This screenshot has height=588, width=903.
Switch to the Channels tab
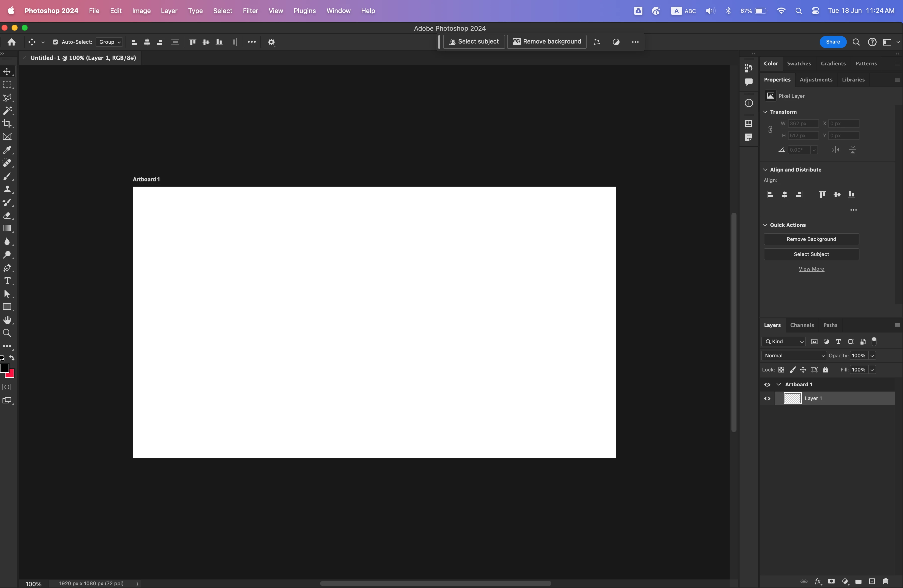pyautogui.click(x=802, y=325)
